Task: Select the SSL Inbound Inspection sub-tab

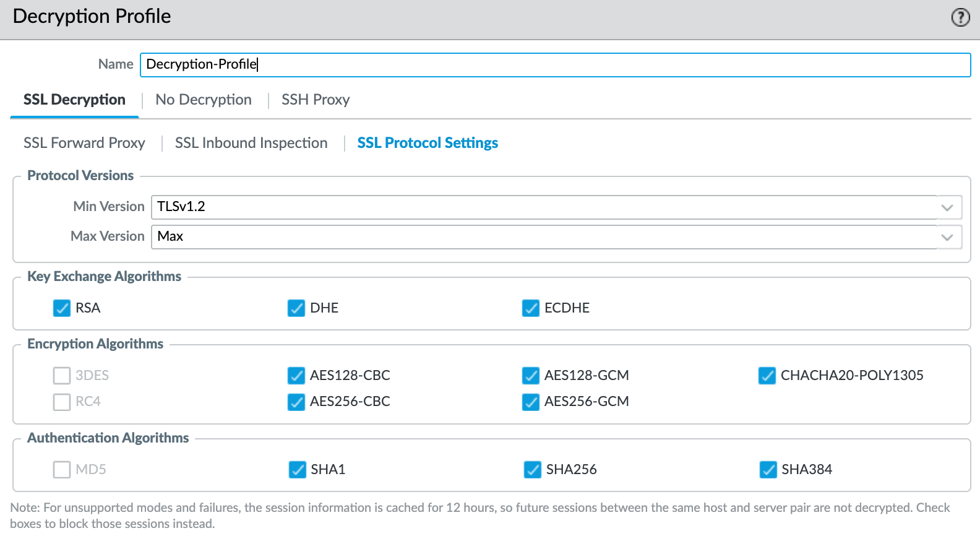Action: [x=251, y=143]
